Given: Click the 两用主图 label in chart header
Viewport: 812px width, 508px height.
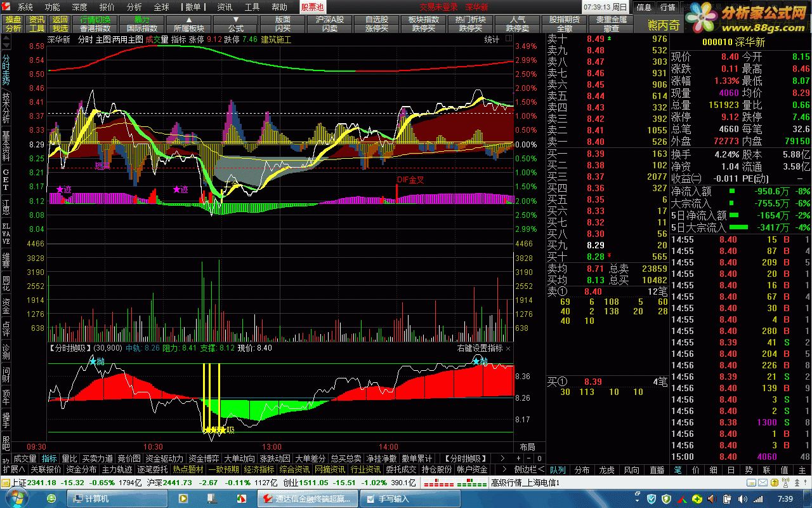Looking at the screenshot, I should point(128,39).
